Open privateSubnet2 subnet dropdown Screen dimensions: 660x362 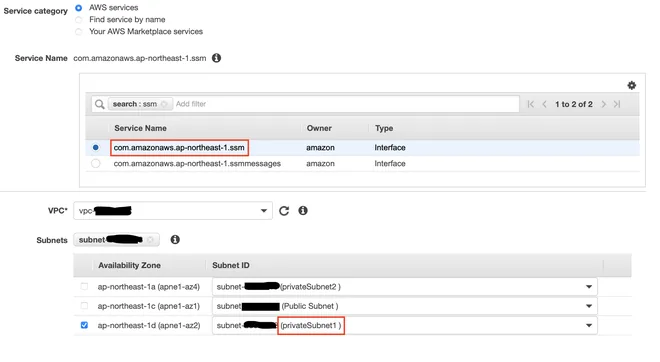click(x=405, y=287)
